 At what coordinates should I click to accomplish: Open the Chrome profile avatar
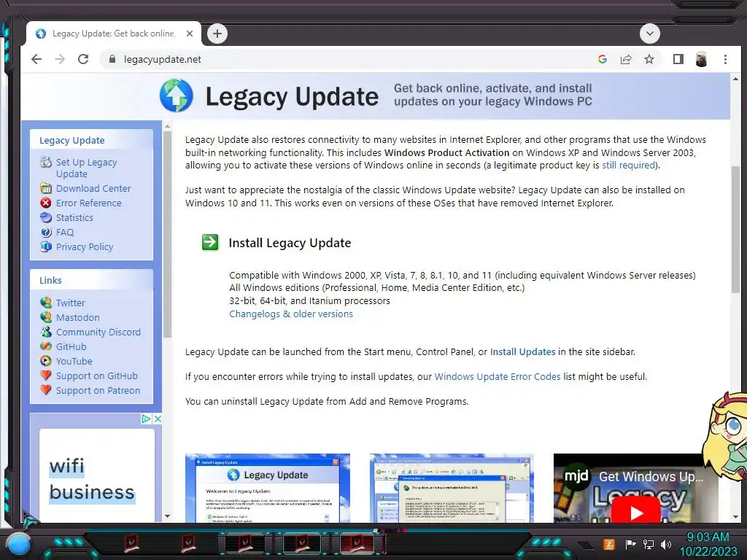[701, 59]
